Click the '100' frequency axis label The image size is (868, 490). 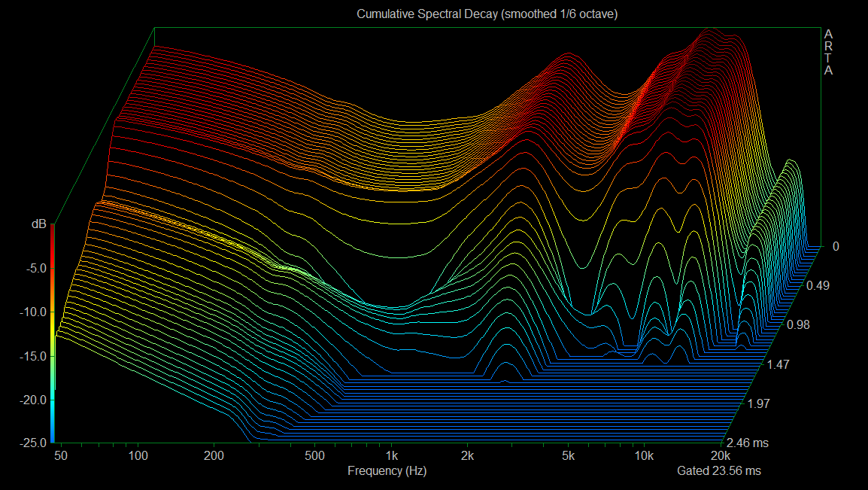[x=138, y=455]
